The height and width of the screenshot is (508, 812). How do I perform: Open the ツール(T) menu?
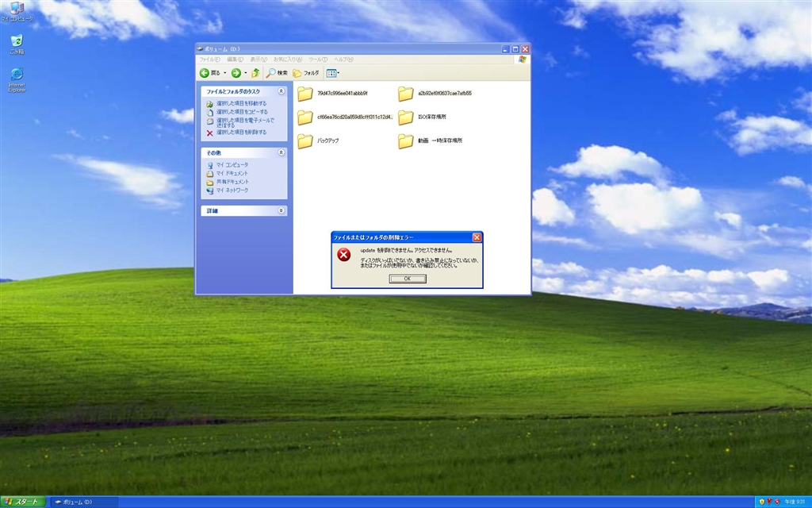pyautogui.click(x=318, y=60)
